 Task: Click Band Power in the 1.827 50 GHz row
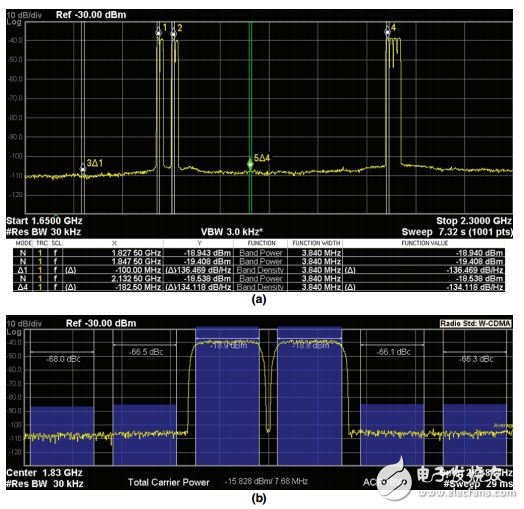coord(261,253)
